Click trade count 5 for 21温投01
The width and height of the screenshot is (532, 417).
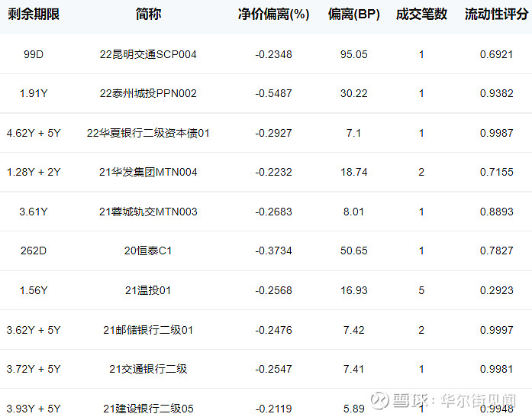[421, 290]
